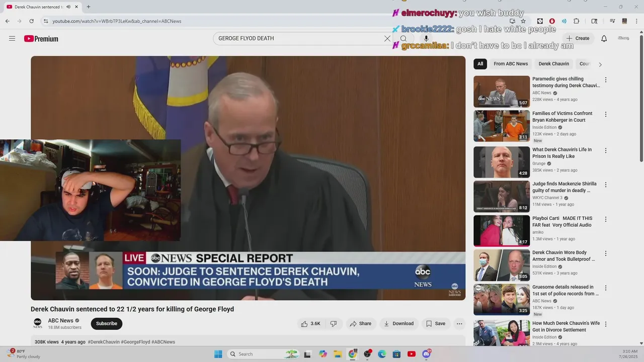This screenshot has width=644, height=362.
Task: Save video to playlist
Action: [436, 324]
